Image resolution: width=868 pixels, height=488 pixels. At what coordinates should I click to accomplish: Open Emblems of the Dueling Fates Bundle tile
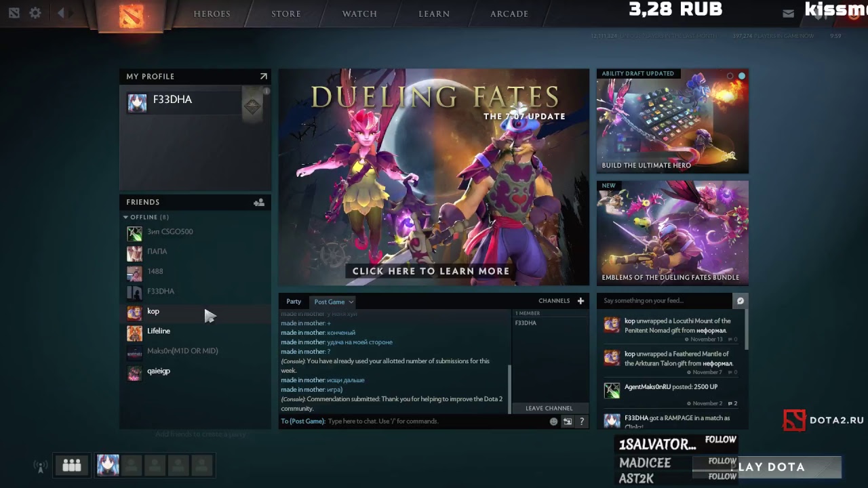pyautogui.click(x=673, y=232)
